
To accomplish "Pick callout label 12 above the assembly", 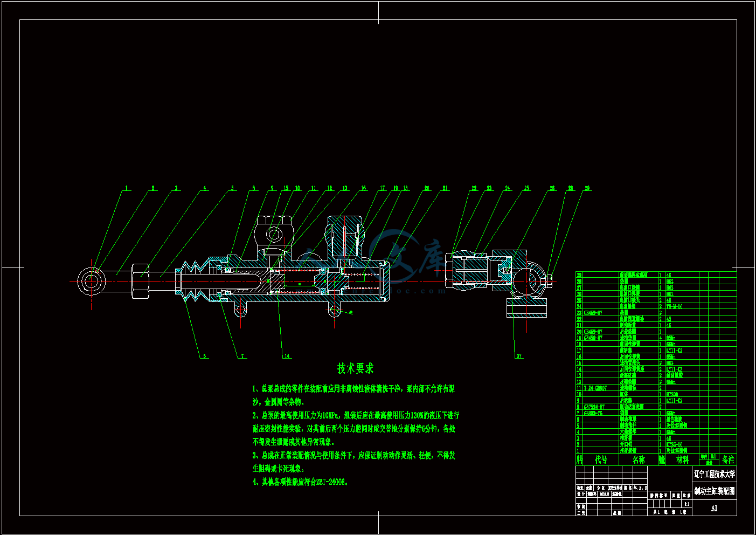I will (x=330, y=188).
